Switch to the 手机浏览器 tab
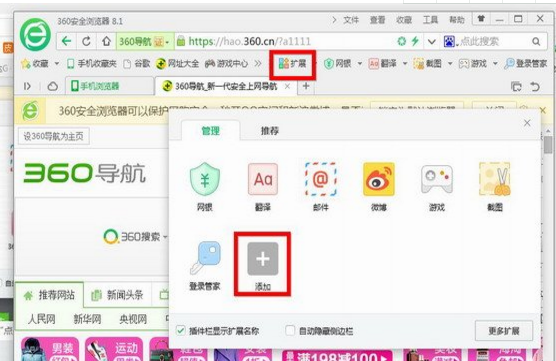 click(110, 86)
